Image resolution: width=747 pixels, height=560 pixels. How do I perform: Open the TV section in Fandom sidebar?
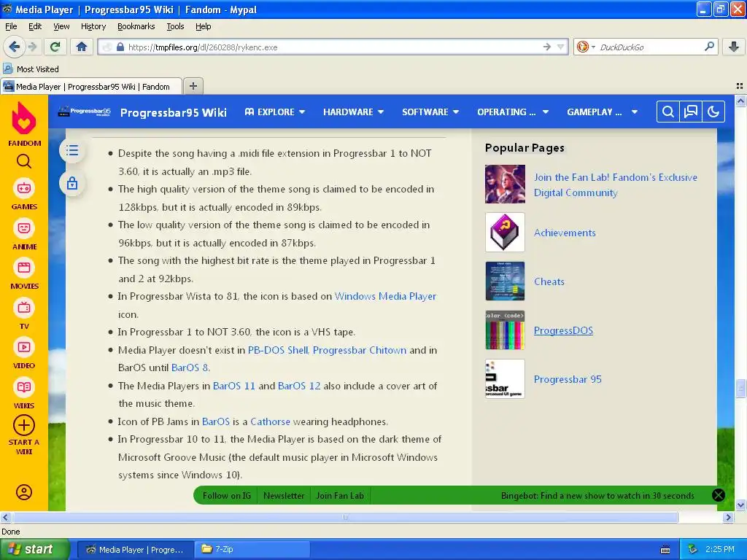coord(24,314)
